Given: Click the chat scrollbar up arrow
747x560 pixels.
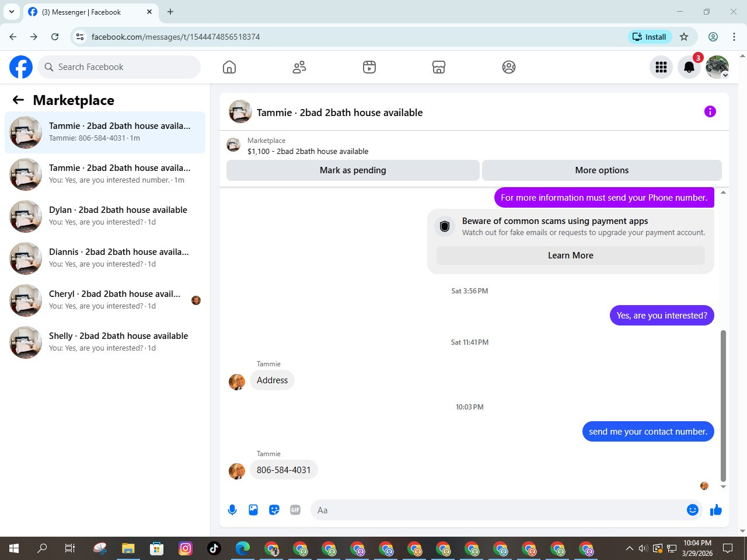Looking at the screenshot, I should click(x=724, y=192).
